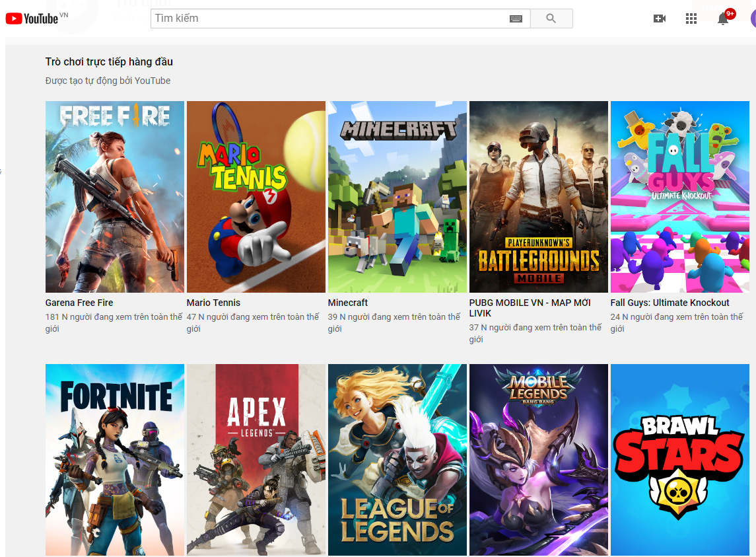Open the Mobile Legends Bang Bang cover

[x=539, y=459]
